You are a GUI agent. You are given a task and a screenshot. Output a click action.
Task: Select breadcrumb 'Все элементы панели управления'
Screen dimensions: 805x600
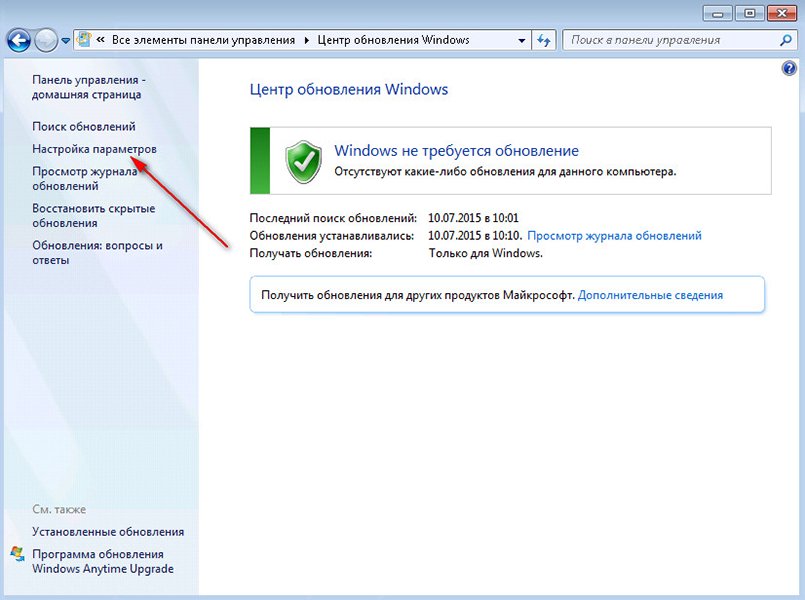(x=203, y=40)
